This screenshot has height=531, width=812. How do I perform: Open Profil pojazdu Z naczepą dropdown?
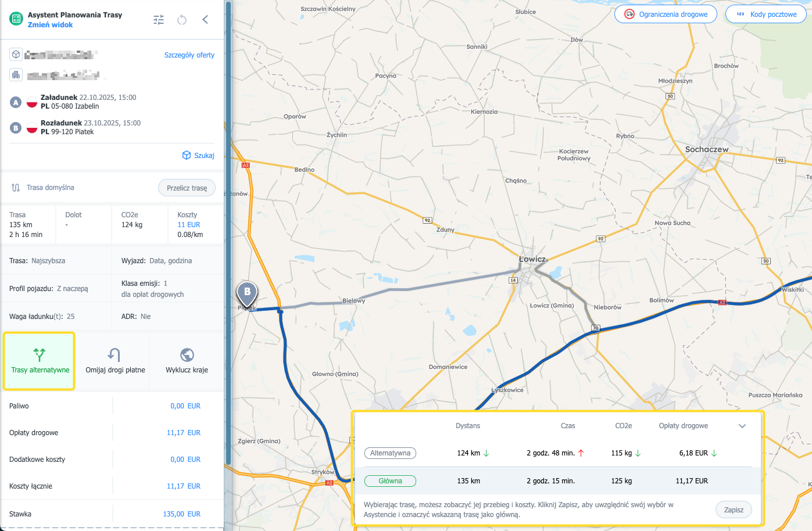(x=72, y=289)
